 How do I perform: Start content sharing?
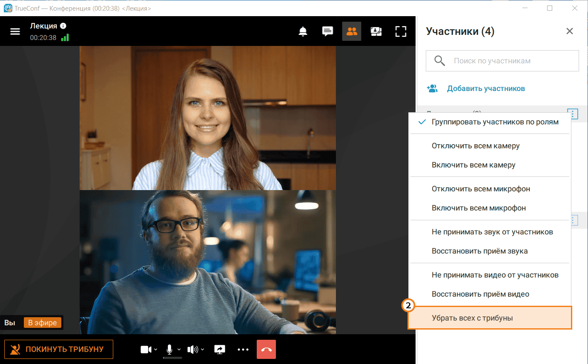(x=220, y=350)
